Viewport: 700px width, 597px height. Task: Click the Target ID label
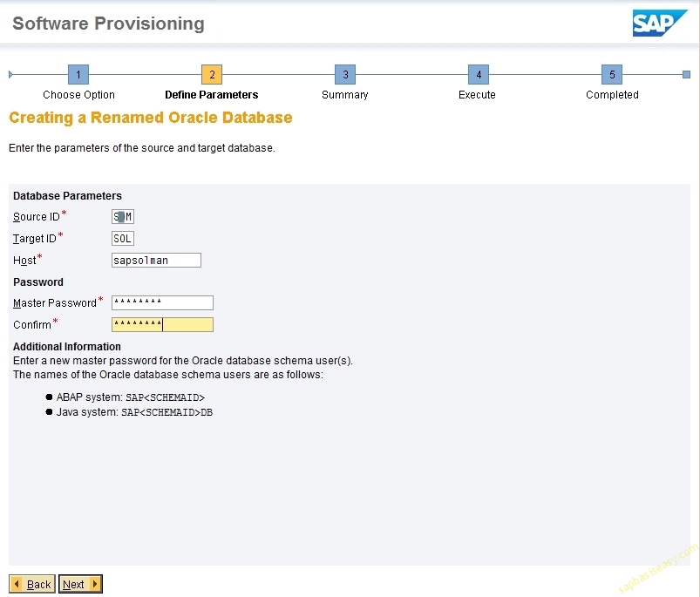point(35,239)
